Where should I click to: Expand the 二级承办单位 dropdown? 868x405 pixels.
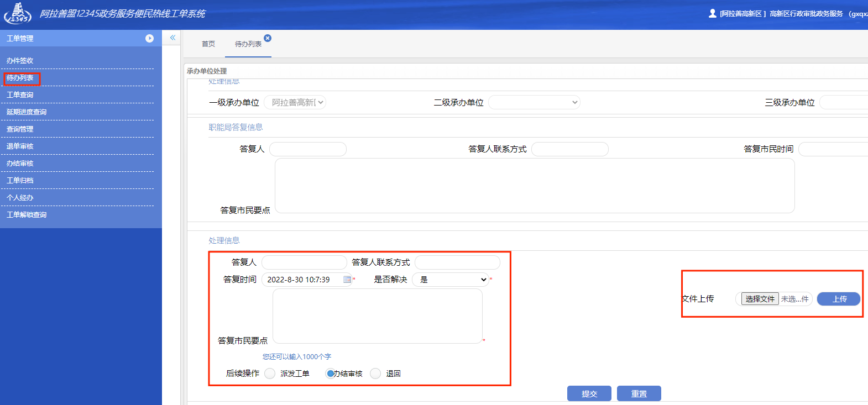point(534,102)
